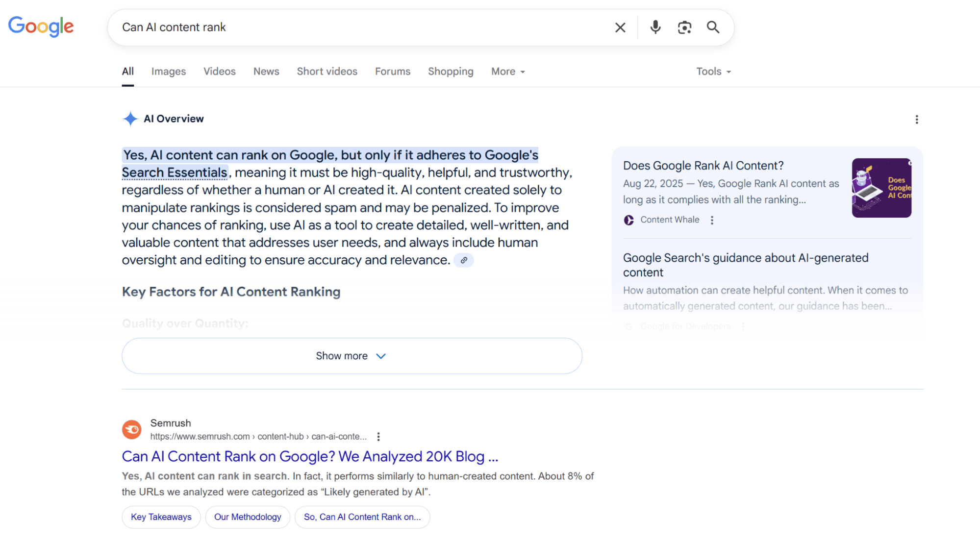Click the magnifying glass search button
Image resolution: width=980 pixels, height=545 pixels.
713,27
